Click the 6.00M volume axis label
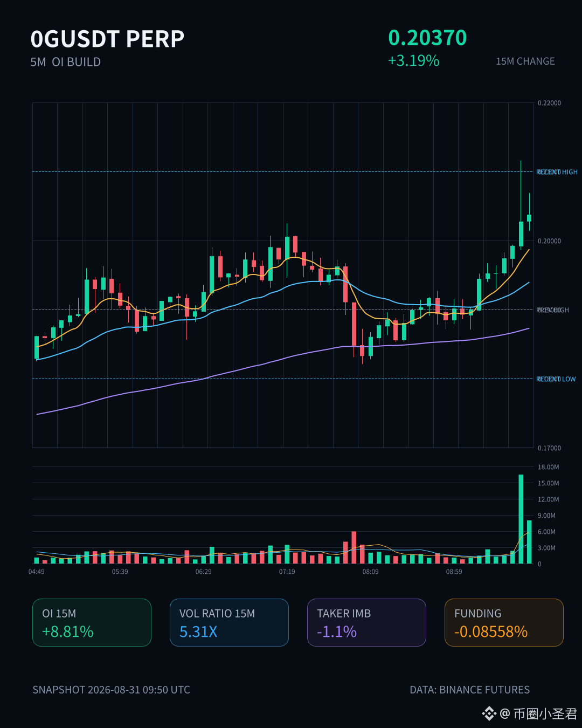Screen dimensions: 582x728 [x=546, y=532]
